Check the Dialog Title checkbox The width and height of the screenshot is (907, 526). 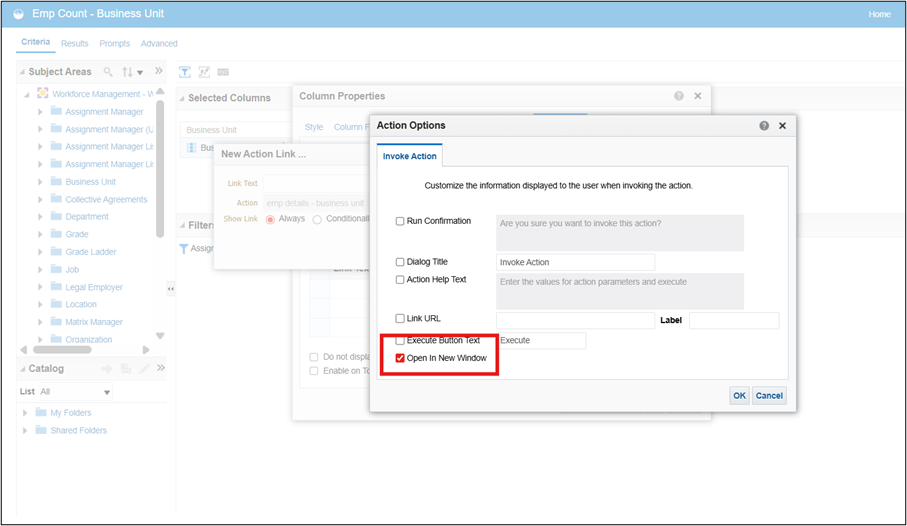[401, 262]
